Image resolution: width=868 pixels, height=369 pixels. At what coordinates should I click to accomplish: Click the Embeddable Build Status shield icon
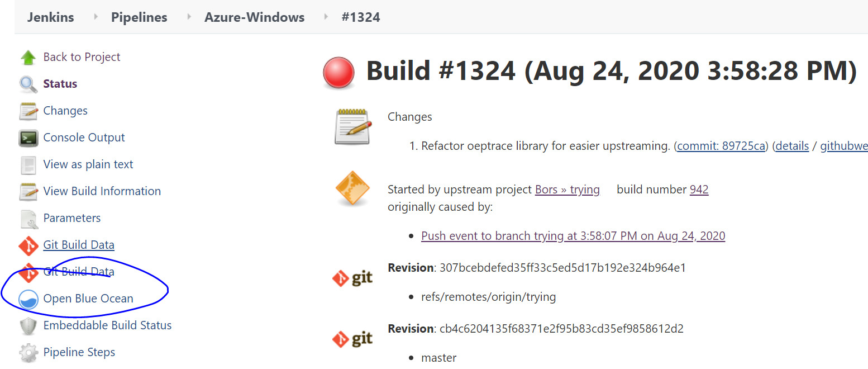point(28,325)
